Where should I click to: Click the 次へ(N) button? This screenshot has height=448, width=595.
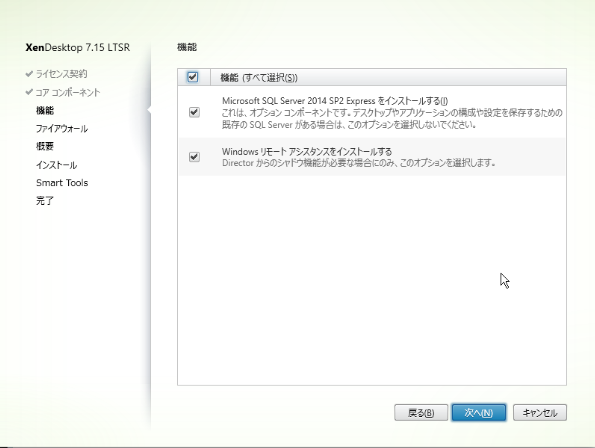(x=479, y=412)
